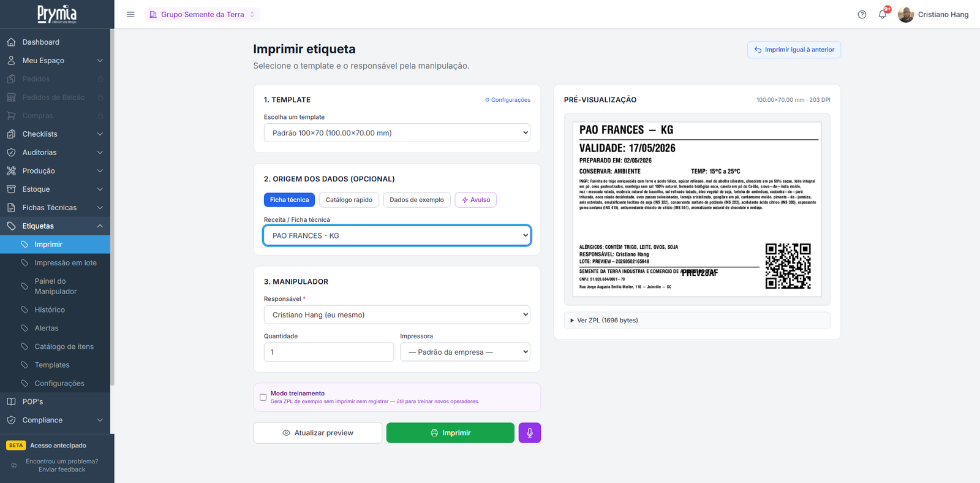Screen dimensions: 980x483
Task: Select Catálogo rápido data source
Action: 349,200
